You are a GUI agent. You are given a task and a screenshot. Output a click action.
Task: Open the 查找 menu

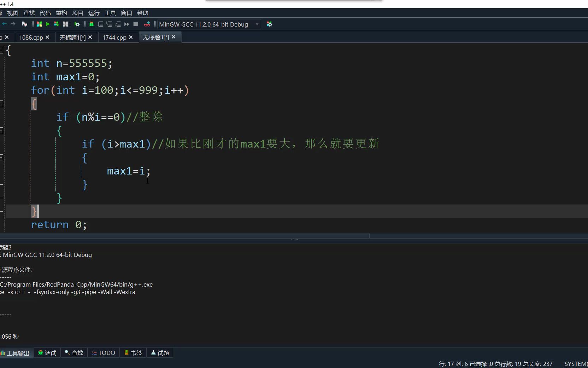tap(29, 13)
